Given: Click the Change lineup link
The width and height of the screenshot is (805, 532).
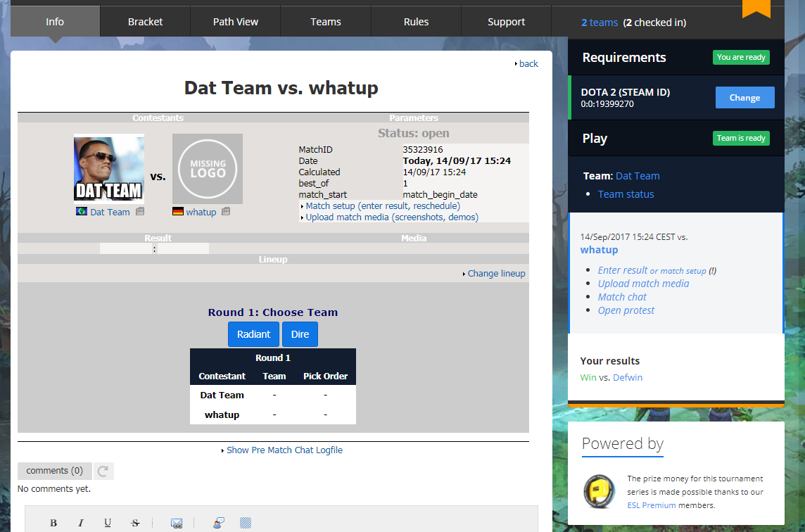Looking at the screenshot, I should click(497, 274).
